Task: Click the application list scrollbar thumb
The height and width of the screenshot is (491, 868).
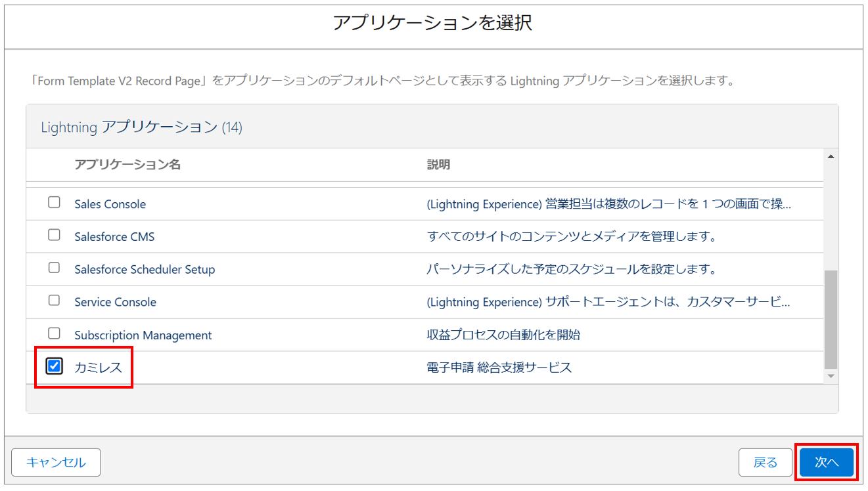Action: [x=831, y=319]
